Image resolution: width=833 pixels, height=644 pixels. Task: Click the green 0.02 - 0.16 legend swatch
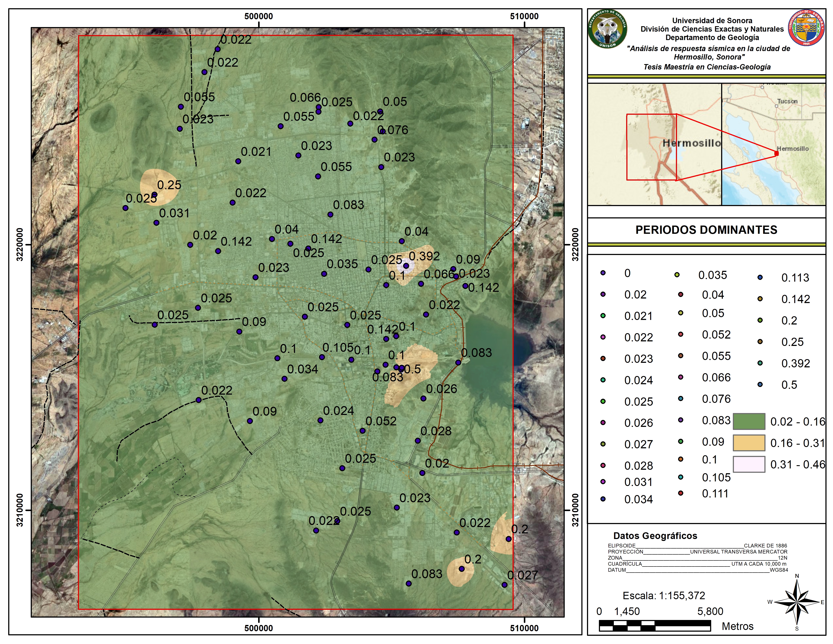749,421
